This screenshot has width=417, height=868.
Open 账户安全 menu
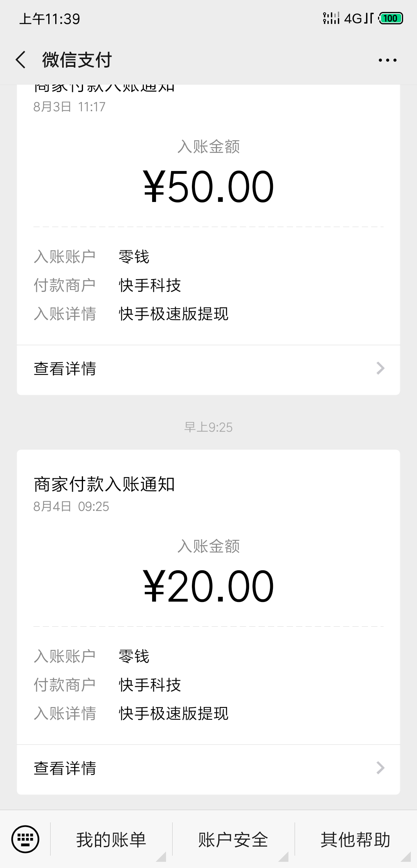233,840
